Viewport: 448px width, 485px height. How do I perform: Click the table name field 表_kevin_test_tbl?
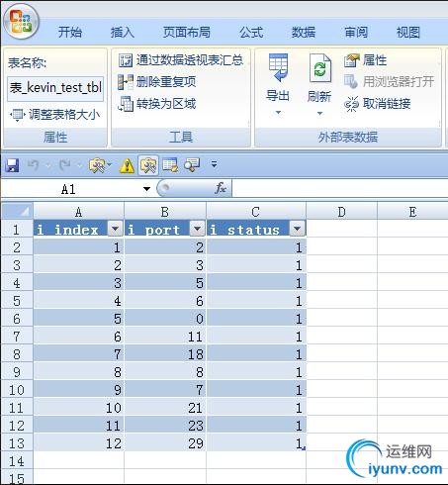tap(55, 88)
